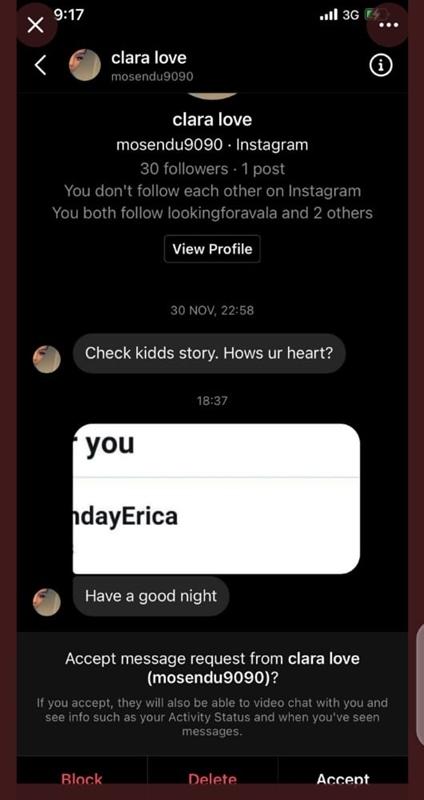
Task: Tap the back arrow in chat header
Action: point(41,65)
